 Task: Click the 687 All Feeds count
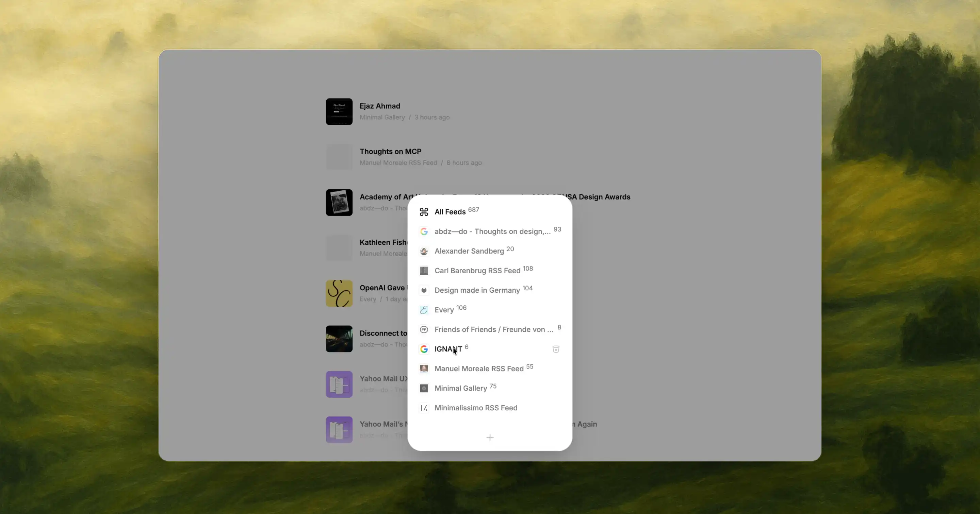pos(474,210)
